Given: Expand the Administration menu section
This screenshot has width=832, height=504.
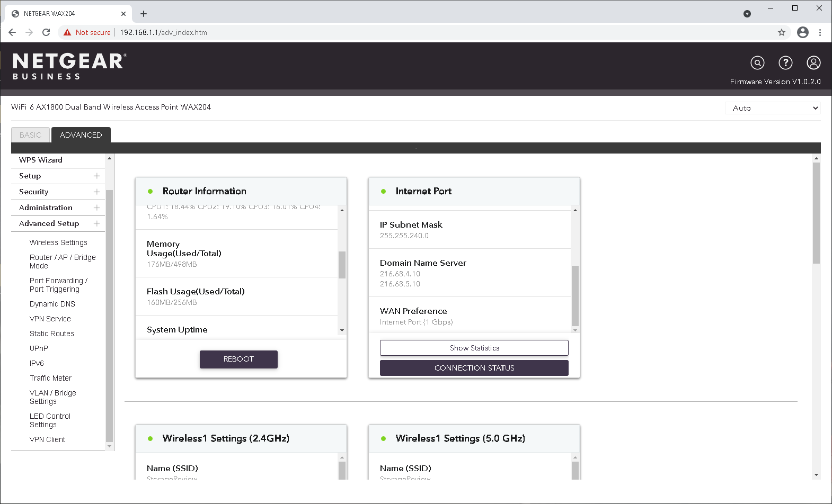Looking at the screenshot, I should pos(96,208).
